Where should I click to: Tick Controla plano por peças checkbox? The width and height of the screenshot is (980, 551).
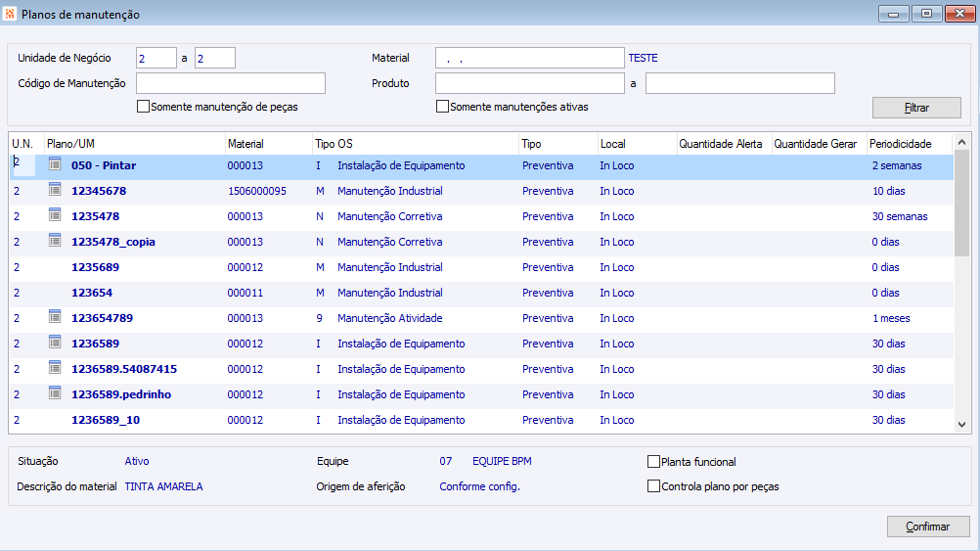(x=653, y=486)
